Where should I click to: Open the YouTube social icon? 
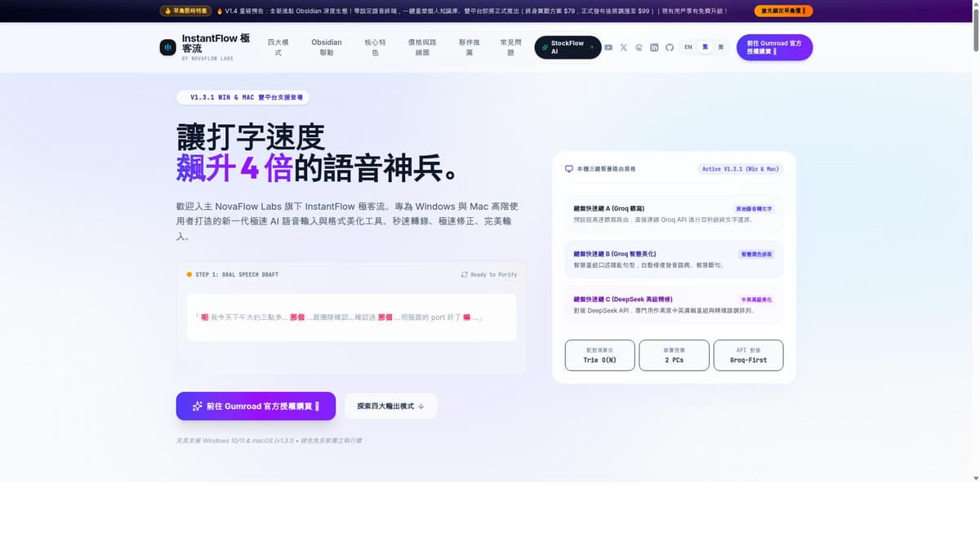[x=608, y=47]
